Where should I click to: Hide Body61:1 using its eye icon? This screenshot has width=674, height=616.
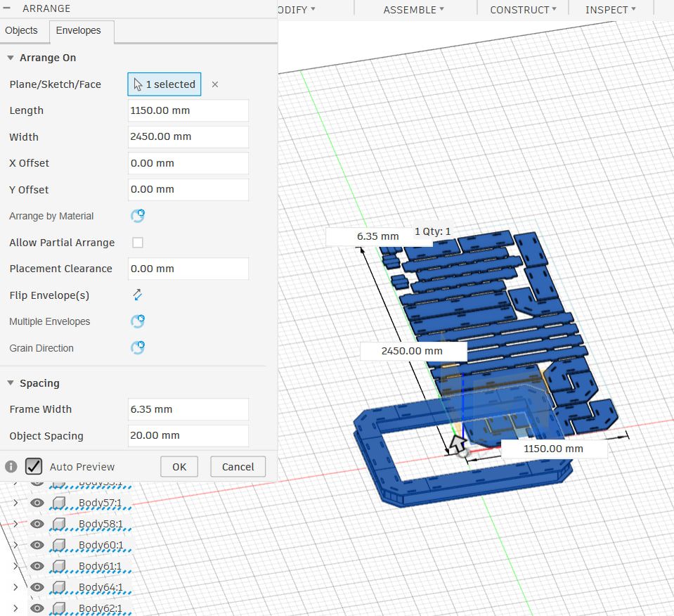37,565
